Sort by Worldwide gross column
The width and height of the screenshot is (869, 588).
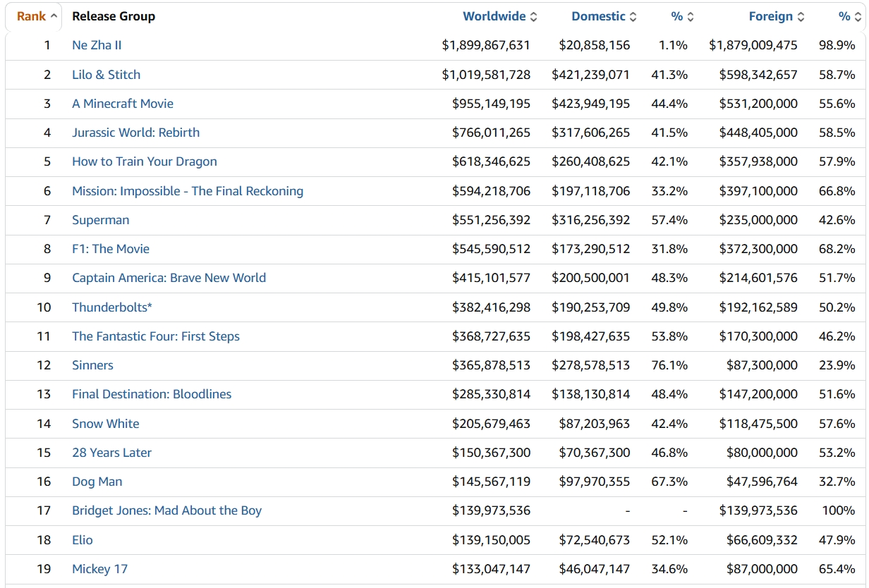tap(499, 16)
